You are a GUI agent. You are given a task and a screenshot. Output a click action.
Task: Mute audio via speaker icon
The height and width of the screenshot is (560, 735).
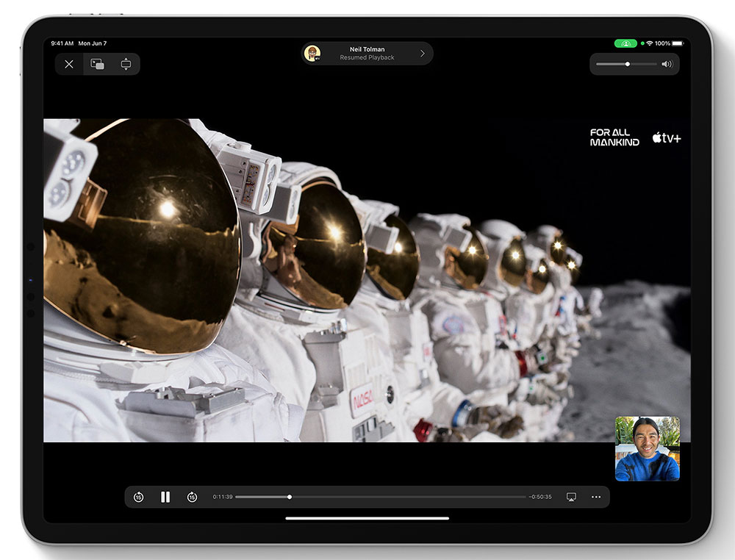click(667, 64)
